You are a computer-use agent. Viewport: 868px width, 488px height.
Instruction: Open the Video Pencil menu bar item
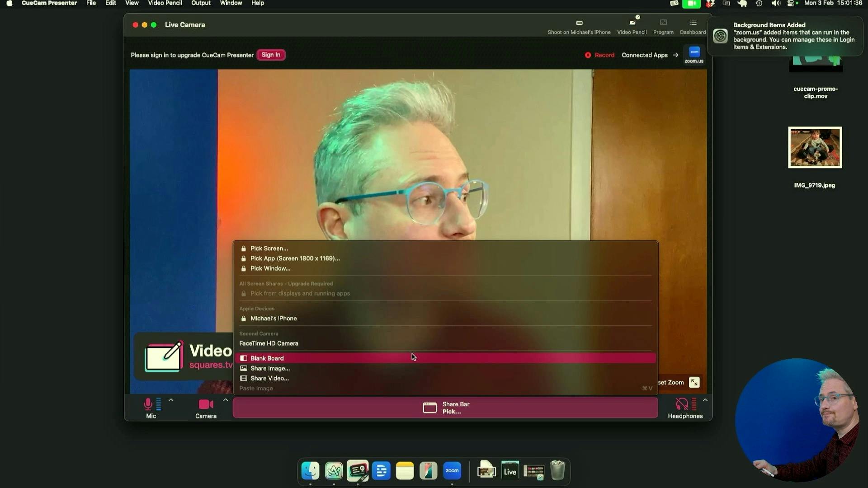tap(165, 3)
